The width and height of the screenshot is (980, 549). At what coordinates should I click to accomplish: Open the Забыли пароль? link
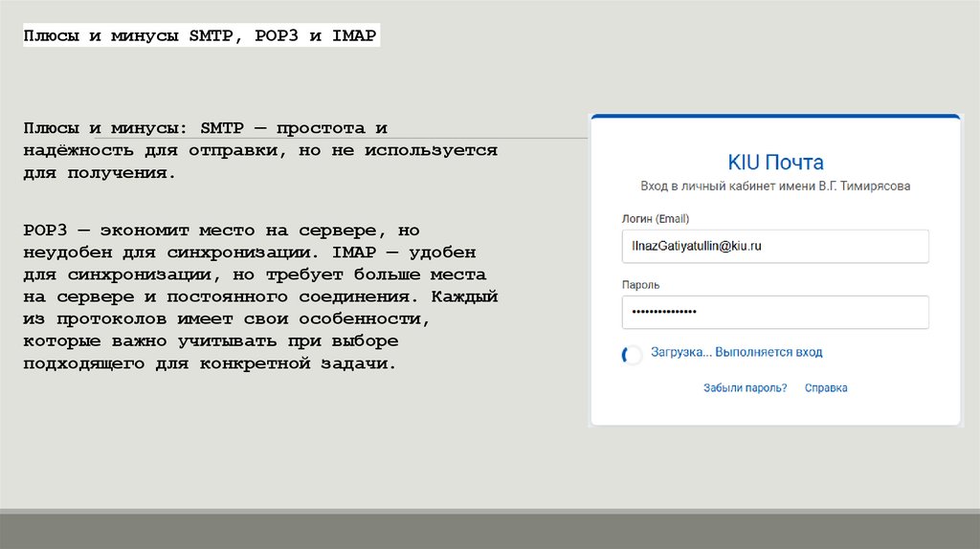745,388
